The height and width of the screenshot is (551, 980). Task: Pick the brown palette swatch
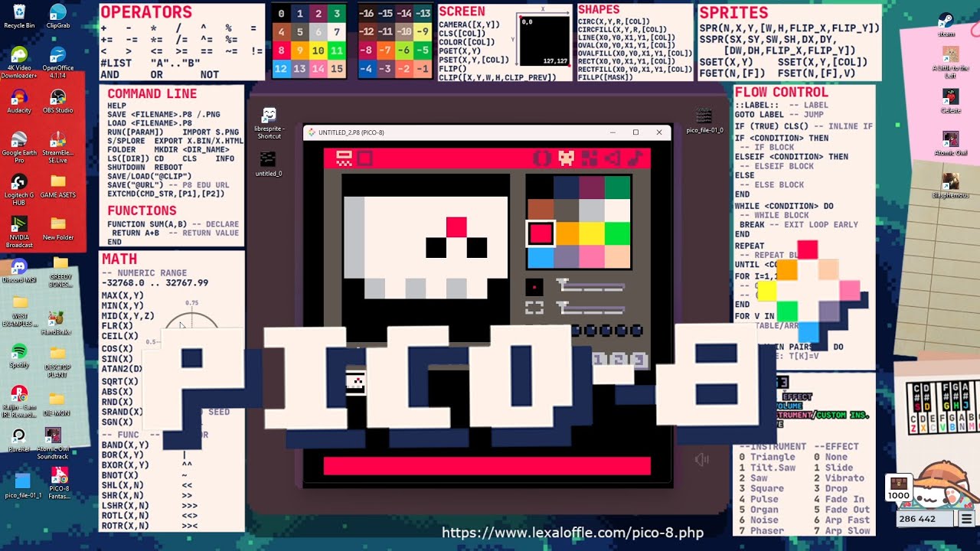(539, 210)
